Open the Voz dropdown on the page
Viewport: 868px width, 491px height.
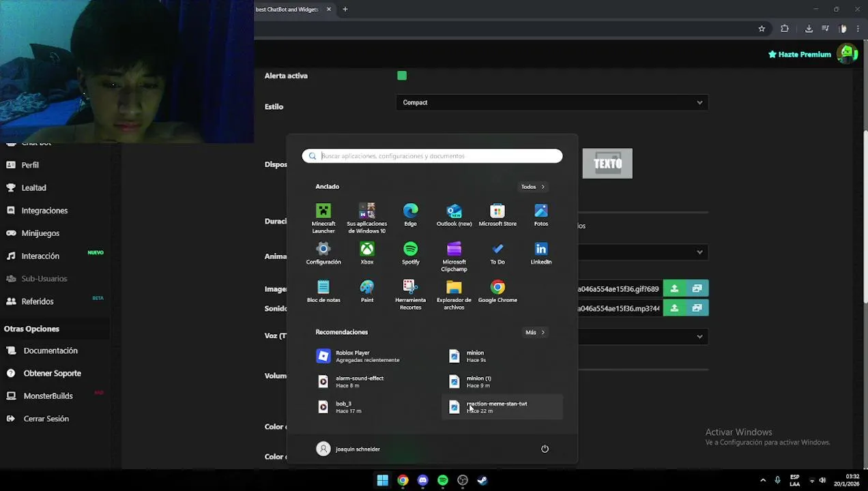click(643, 336)
